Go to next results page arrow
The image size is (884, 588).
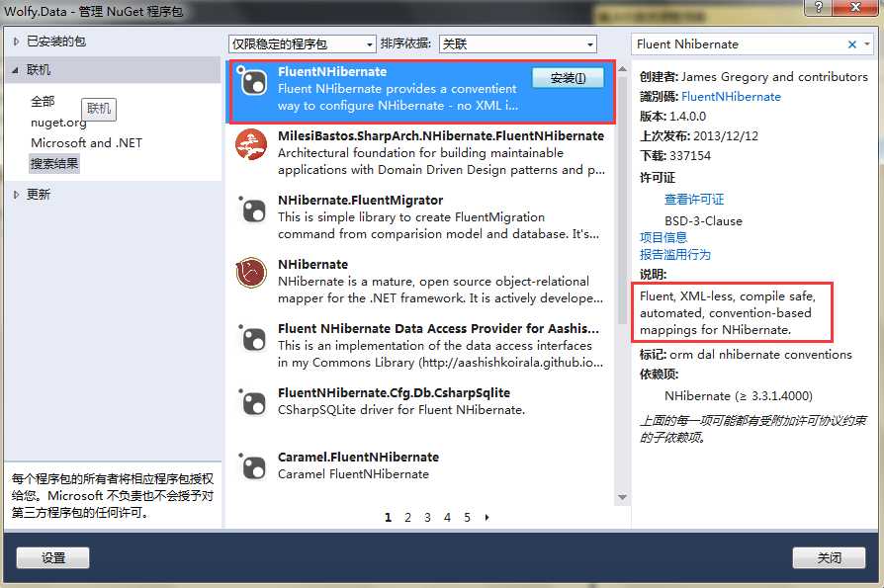487,517
